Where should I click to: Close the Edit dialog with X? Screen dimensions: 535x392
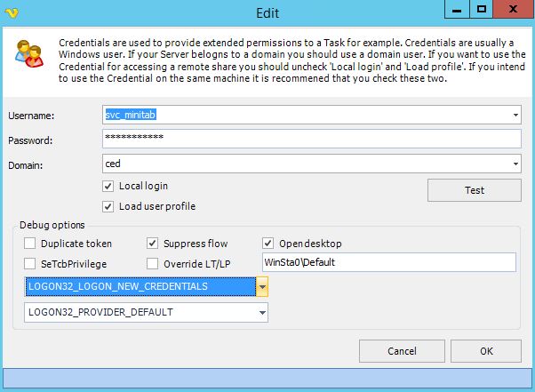click(512, 10)
